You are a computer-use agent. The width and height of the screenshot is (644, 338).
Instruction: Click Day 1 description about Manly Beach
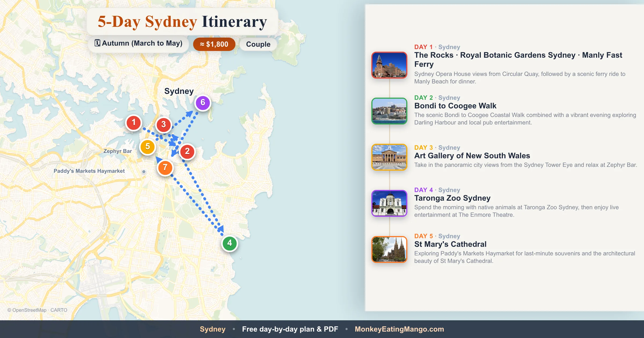click(520, 78)
